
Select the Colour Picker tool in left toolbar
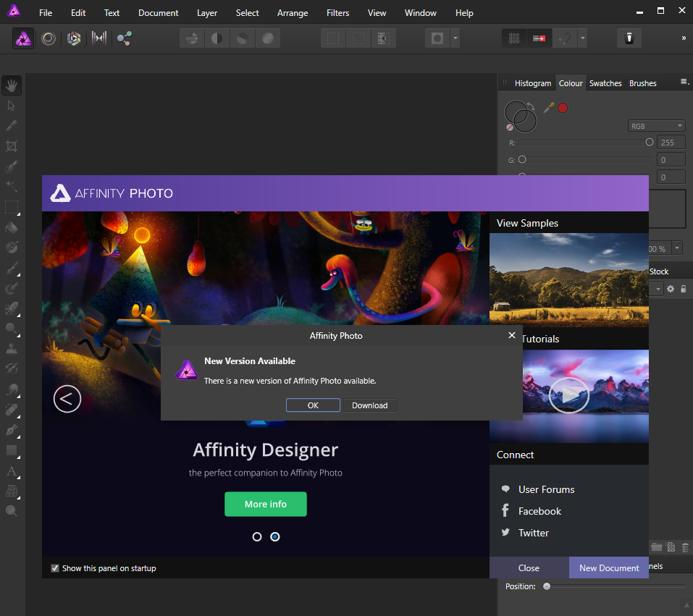tap(12, 126)
